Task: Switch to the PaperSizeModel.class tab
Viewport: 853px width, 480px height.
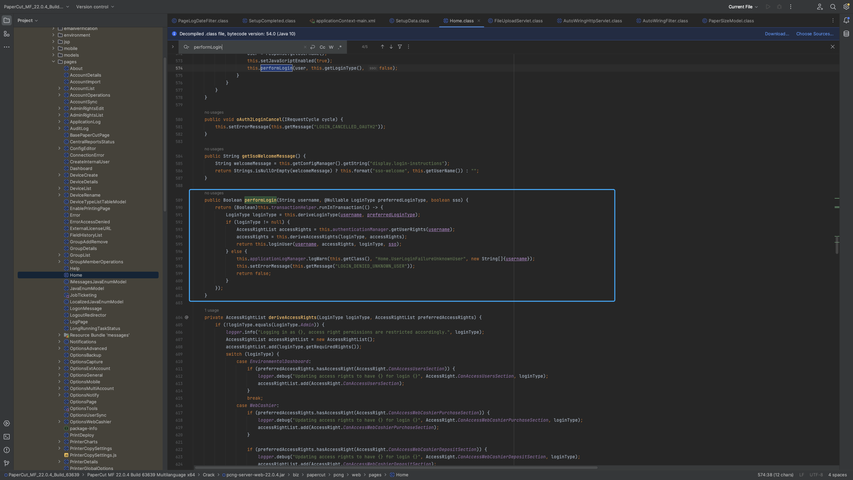Action: click(728, 21)
